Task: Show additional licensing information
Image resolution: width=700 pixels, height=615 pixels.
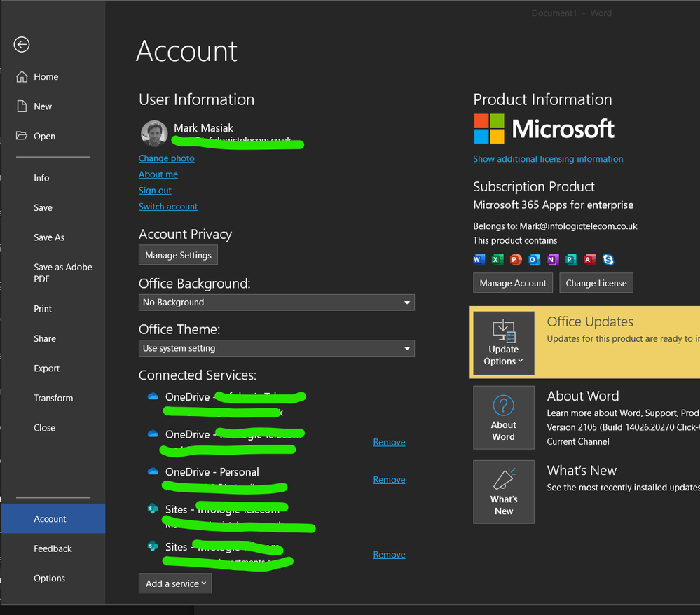Action: coord(548,159)
